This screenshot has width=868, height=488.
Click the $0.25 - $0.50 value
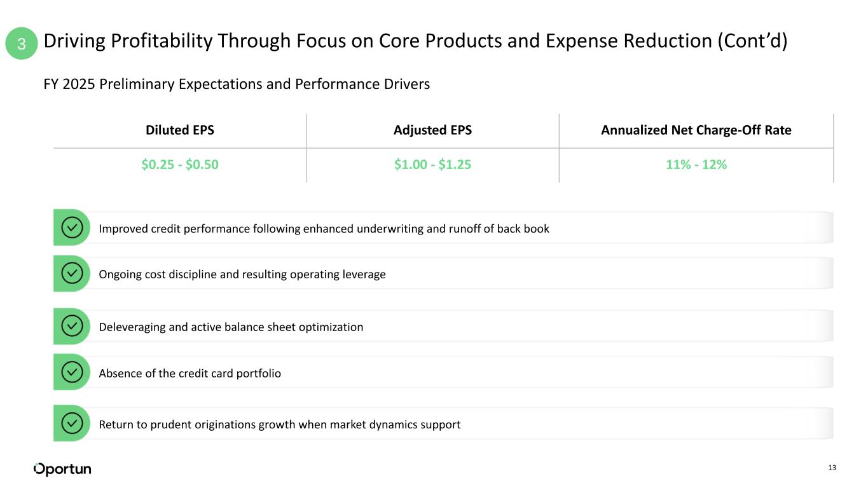click(x=180, y=165)
